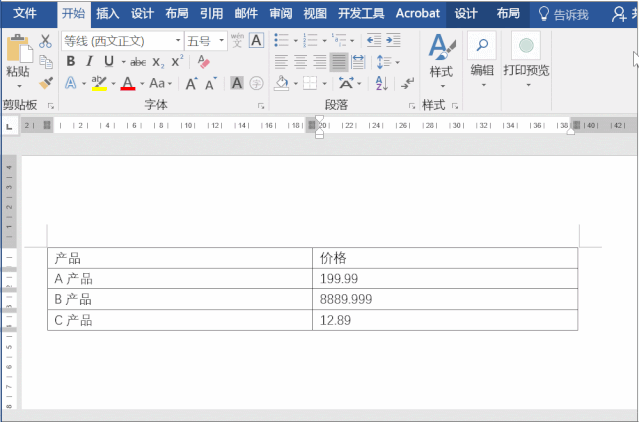Click the Decrease Indent icon
Viewport: 639px width, 422px height.
[374, 40]
